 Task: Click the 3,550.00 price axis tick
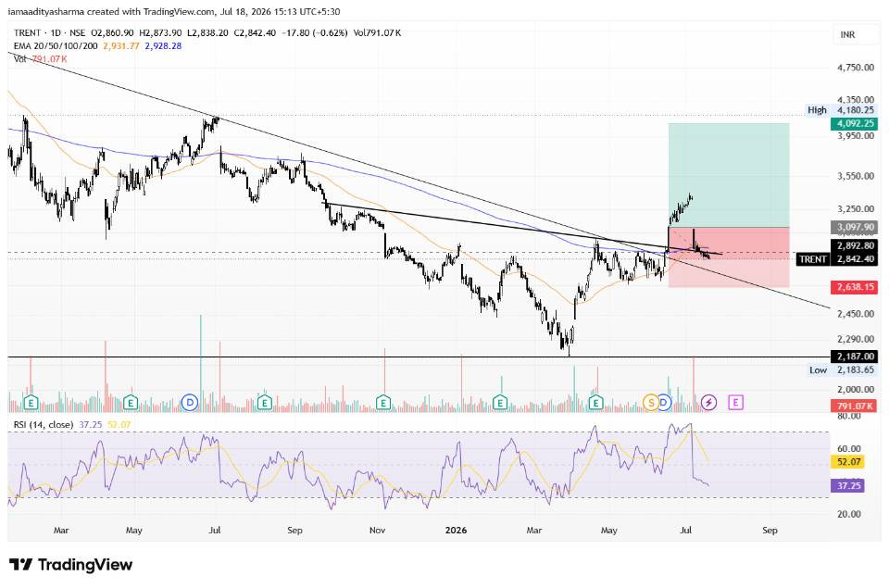856,176
